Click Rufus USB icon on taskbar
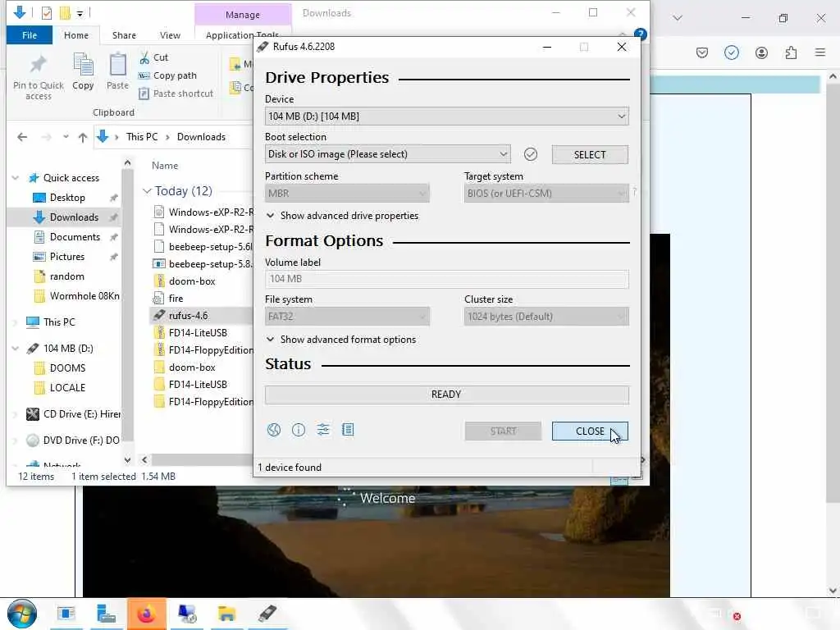This screenshot has height=630, width=840. point(267,614)
